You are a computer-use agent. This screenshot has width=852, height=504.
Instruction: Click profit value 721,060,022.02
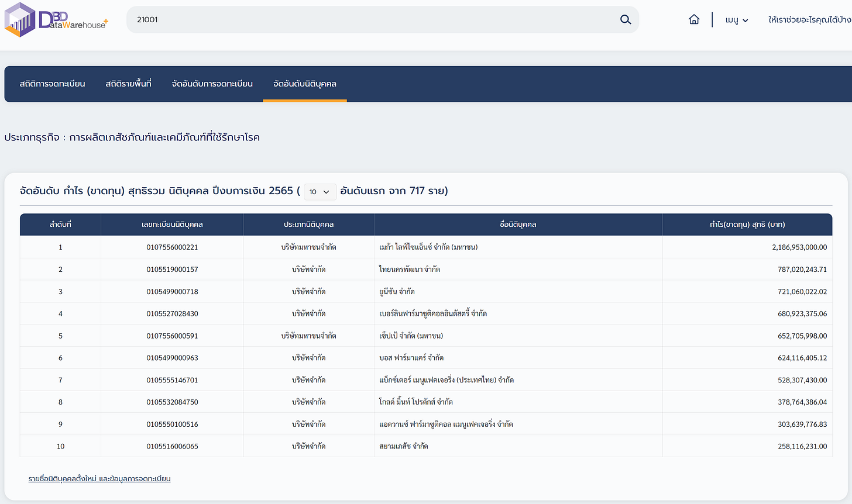(802, 292)
